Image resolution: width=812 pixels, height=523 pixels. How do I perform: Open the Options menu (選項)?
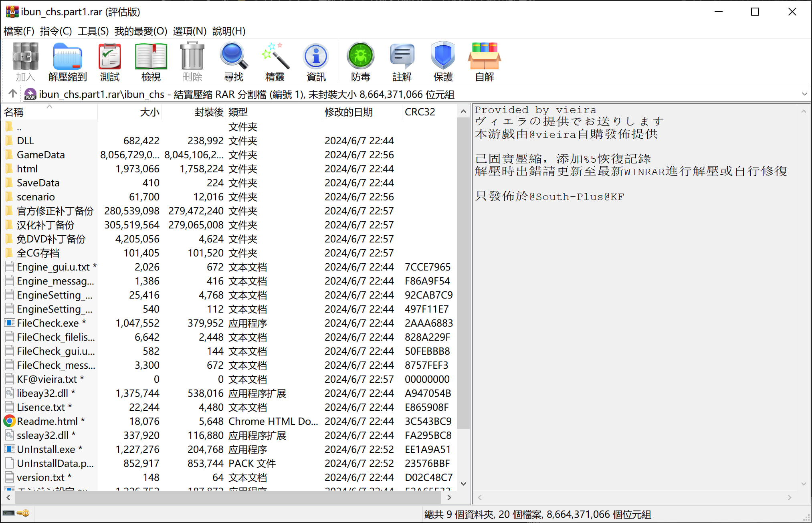[190, 31]
